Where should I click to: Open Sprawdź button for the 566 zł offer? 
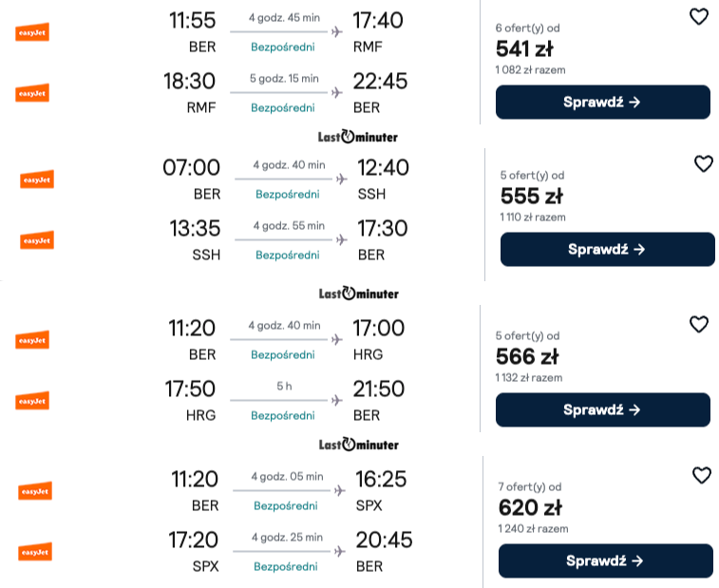click(x=602, y=410)
